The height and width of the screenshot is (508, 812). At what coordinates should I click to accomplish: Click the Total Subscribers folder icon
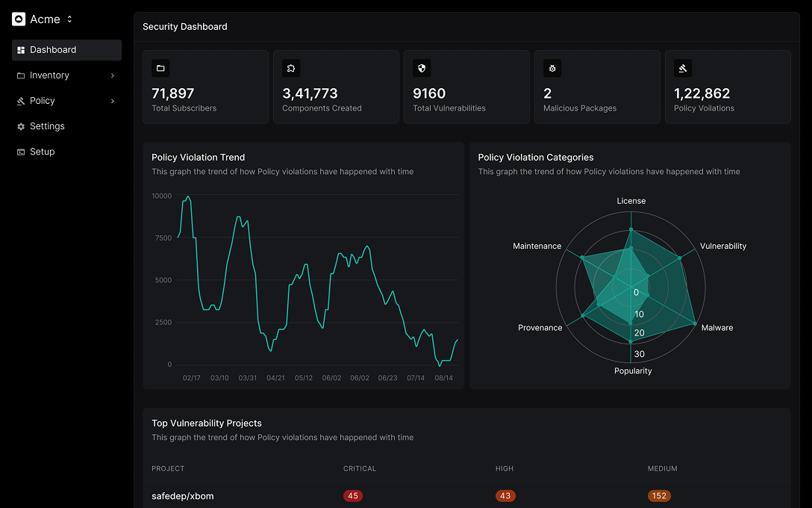coord(160,68)
